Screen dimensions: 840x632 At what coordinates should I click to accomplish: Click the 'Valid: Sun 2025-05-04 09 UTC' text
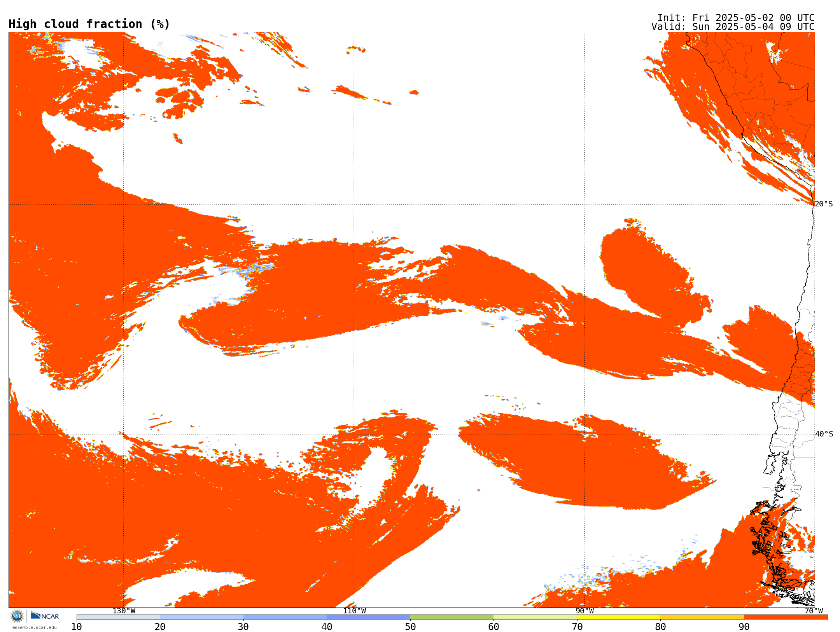point(733,27)
